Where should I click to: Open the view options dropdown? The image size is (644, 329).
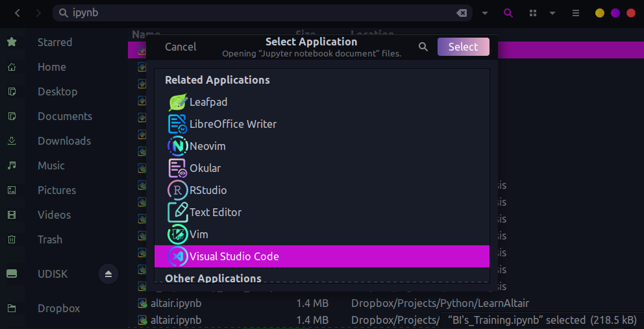(552, 13)
